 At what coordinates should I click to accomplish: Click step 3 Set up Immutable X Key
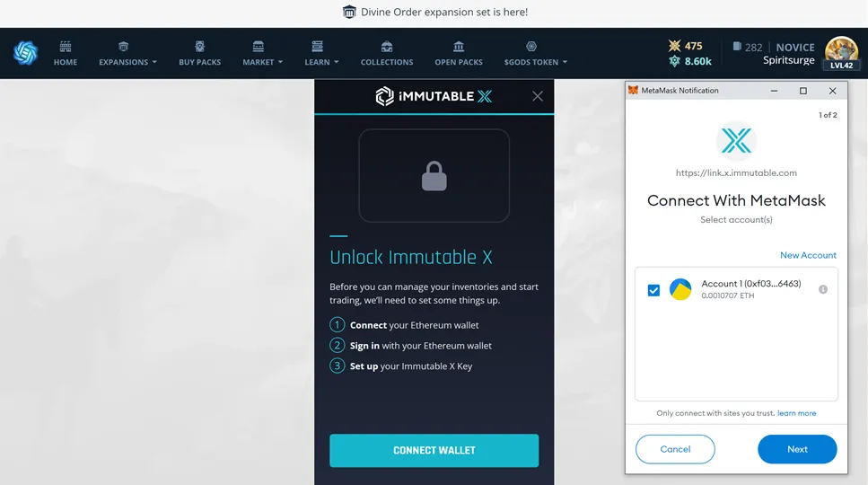(400, 366)
